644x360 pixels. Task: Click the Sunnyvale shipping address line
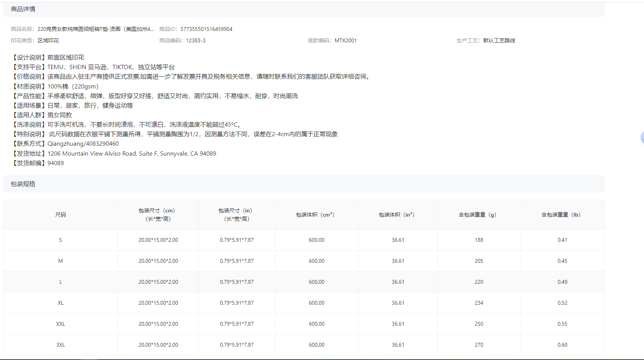[x=132, y=154]
